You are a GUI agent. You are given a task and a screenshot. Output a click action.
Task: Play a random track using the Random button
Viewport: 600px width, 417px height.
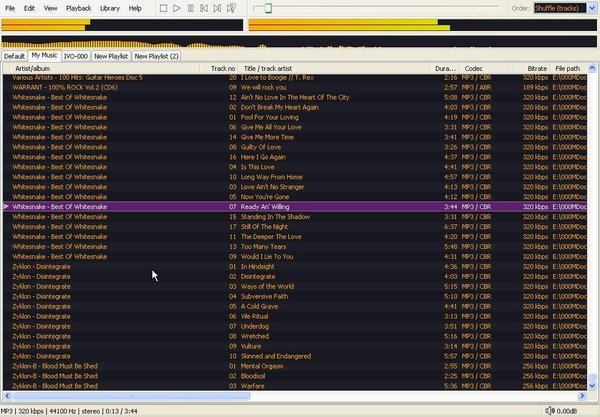coord(231,8)
